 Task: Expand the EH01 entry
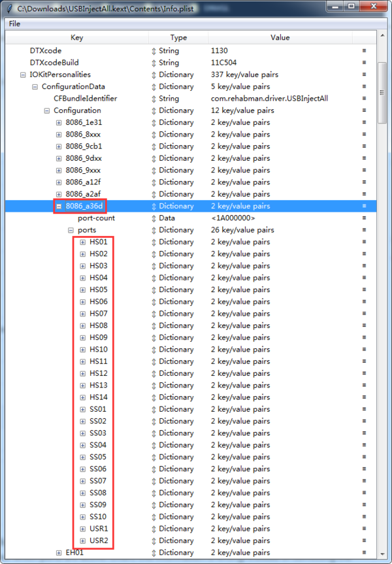(x=59, y=553)
